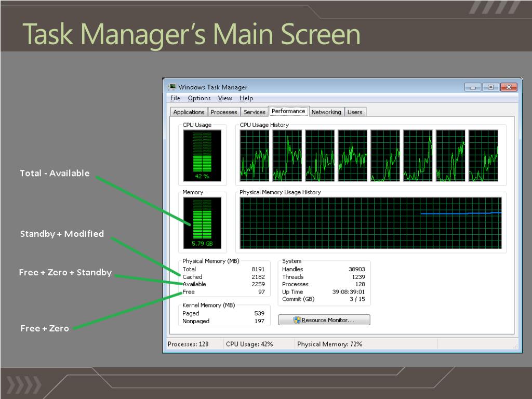
Task: Open Resource Monitor
Action: click(324, 320)
